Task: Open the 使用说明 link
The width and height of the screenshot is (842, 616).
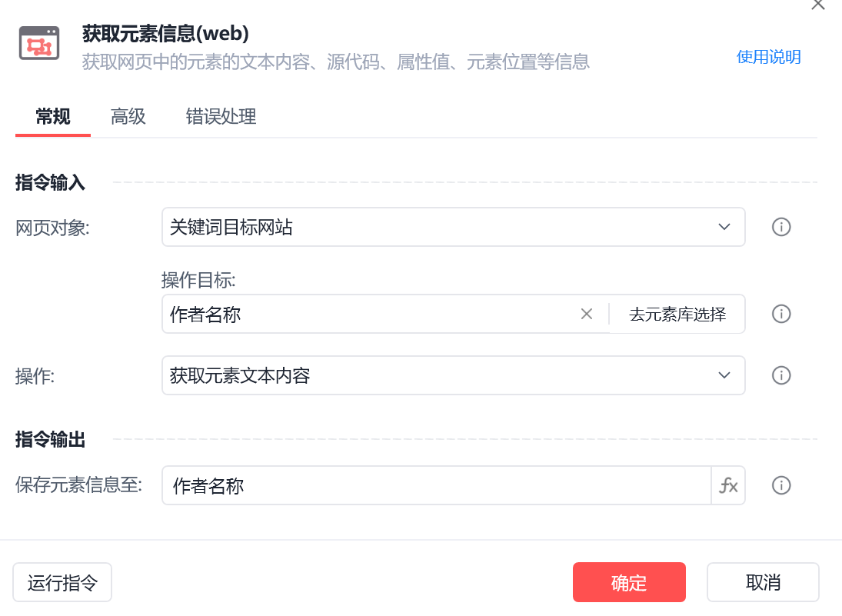Action: click(768, 57)
